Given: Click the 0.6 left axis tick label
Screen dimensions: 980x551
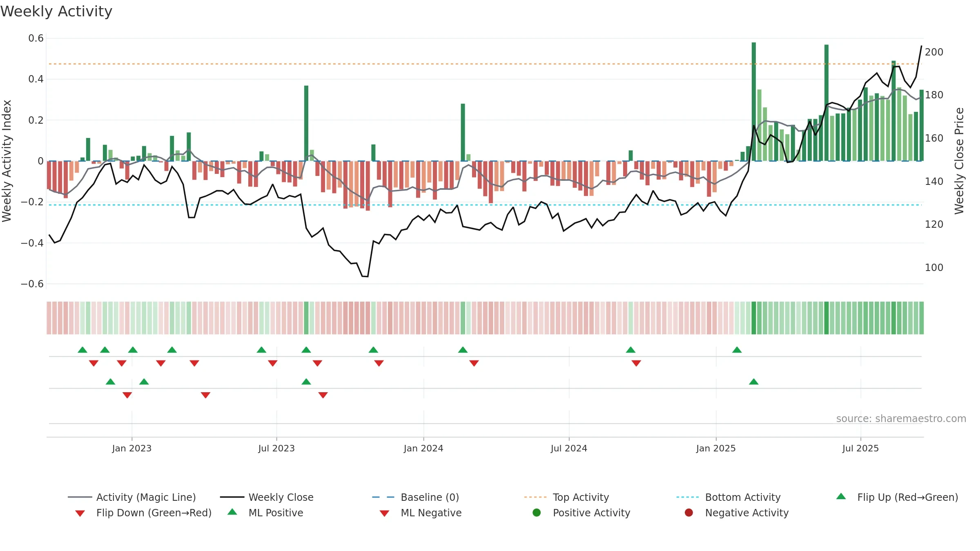Looking at the screenshot, I should pos(36,38).
